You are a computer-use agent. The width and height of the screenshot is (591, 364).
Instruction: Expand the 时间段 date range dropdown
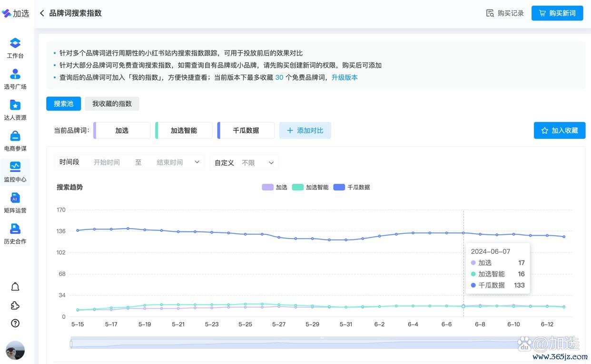click(197, 163)
